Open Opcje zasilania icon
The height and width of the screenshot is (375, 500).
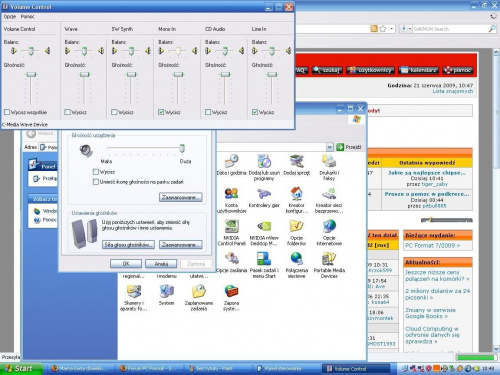tap(231, 259)
